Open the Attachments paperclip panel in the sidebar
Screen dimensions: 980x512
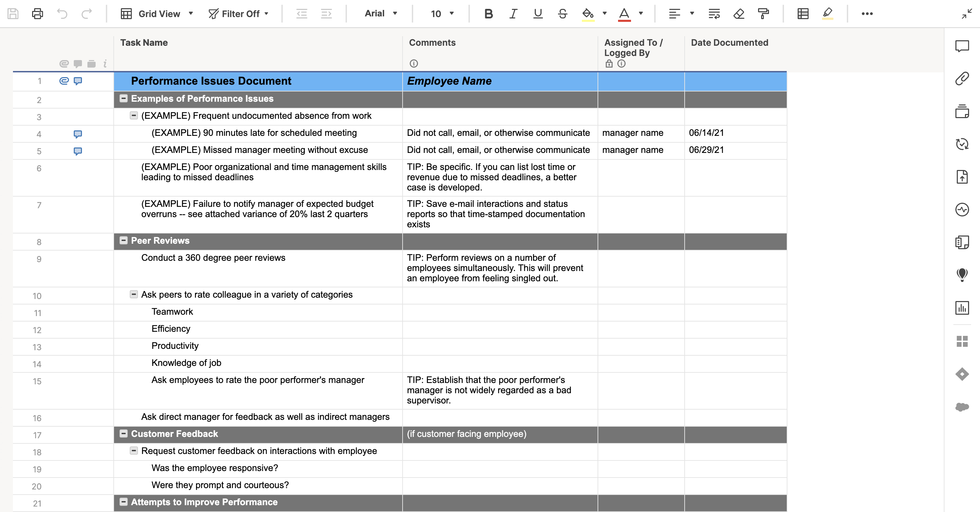(x=962, y=79)
